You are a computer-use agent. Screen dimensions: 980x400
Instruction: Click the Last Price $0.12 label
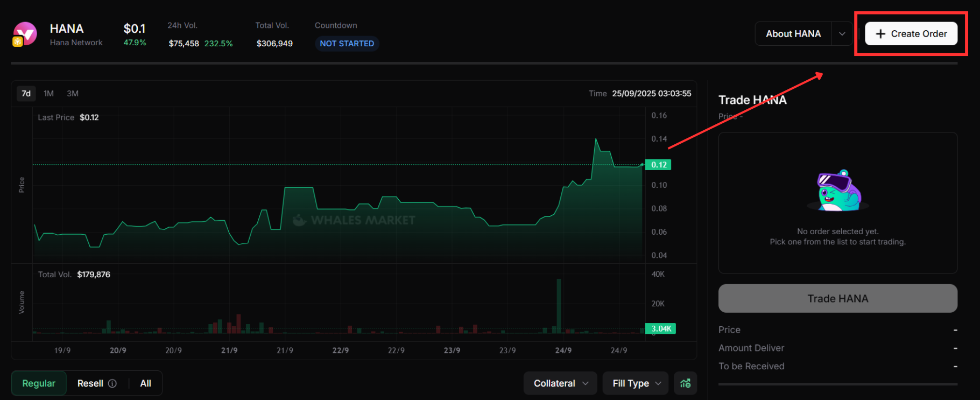click(68, 117)
